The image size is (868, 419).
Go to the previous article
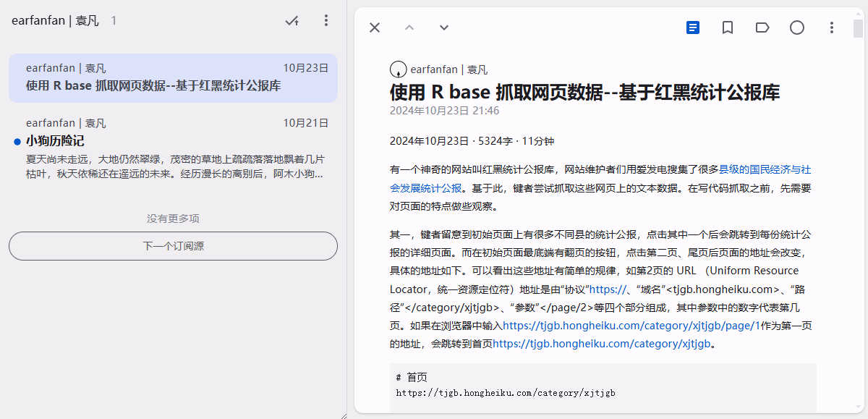[409, 27]
